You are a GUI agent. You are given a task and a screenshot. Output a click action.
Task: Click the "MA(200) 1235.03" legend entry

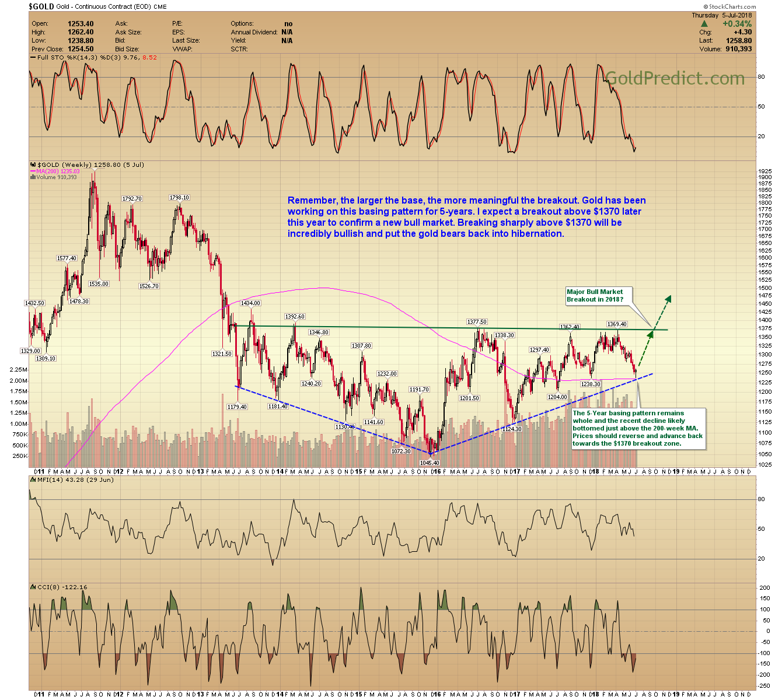(54, 171)
